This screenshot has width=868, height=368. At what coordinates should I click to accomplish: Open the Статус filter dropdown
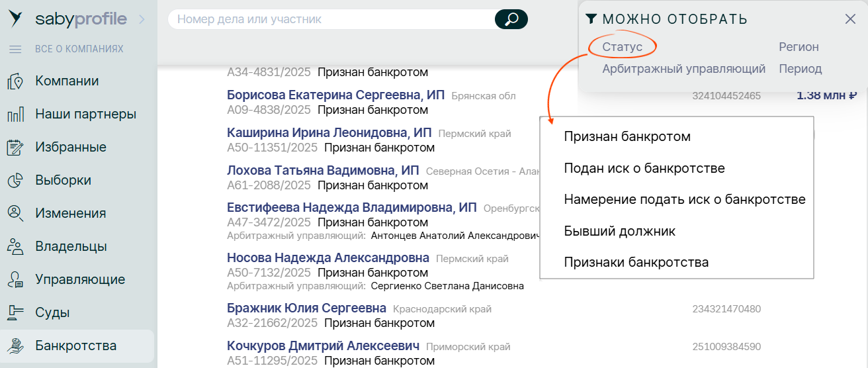[x=622, y=47]
